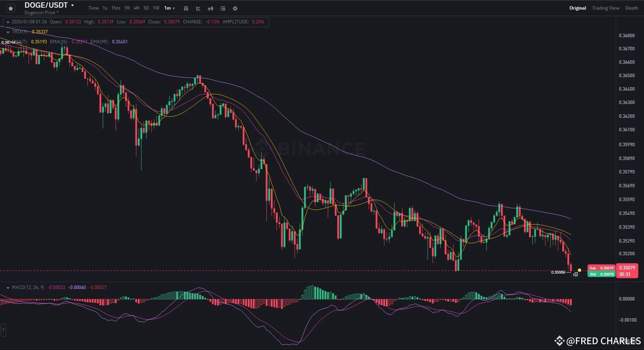Select the 1D timeframe

146,8
